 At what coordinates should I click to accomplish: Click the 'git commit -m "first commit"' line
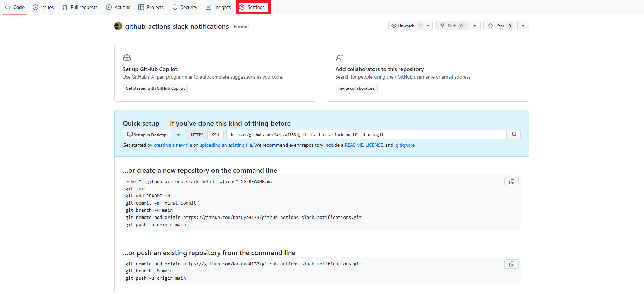point(162,203)
